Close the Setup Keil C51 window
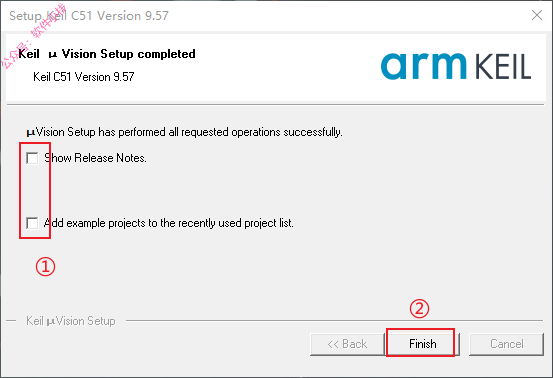This screenshot has width=553, height=378. click(537, 15)
